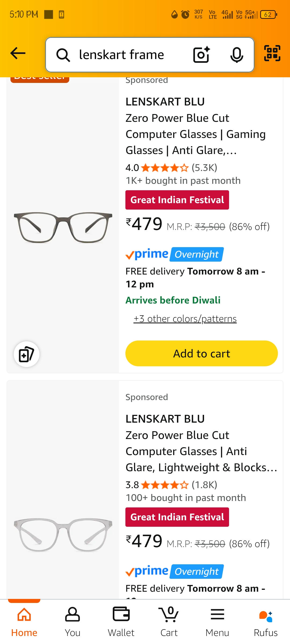This screenshot has height=644, width=290.
Task: Open the Menu tab
Action: click(x=217, y=622)
